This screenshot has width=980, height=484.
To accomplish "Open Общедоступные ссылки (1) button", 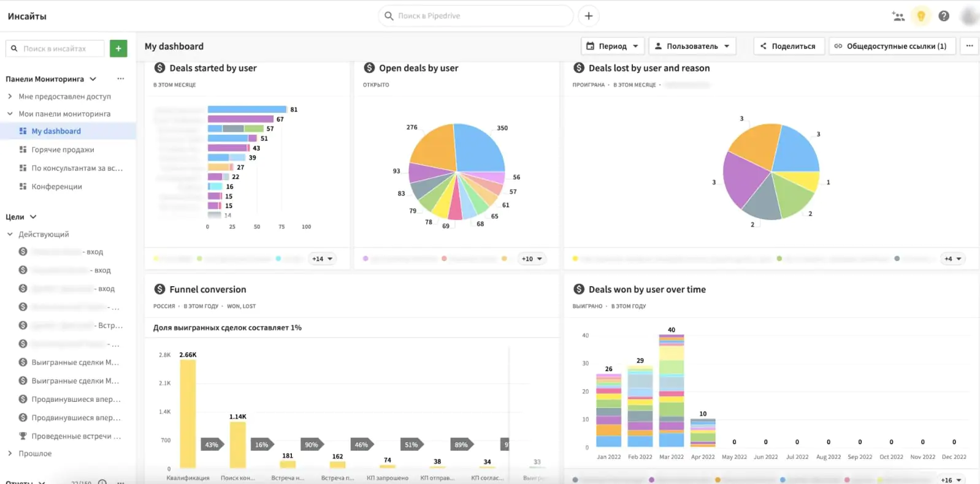I will [892, 46].
